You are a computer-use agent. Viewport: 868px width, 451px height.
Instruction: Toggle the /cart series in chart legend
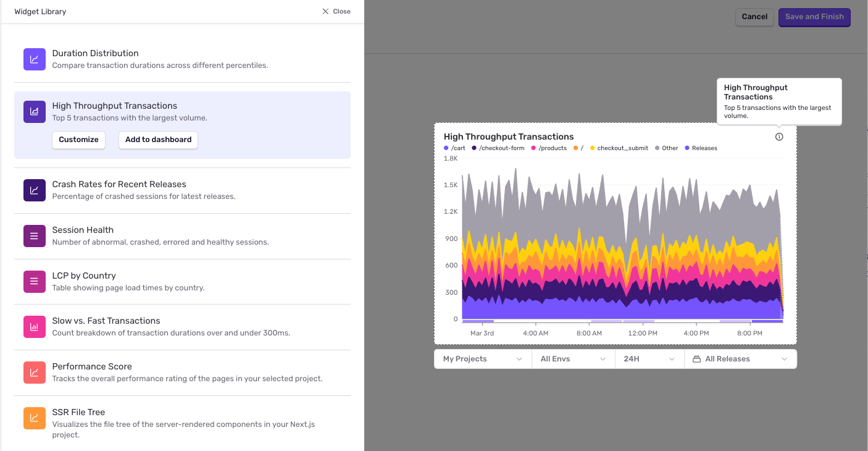pyautogui.click(x=454, y=148)
